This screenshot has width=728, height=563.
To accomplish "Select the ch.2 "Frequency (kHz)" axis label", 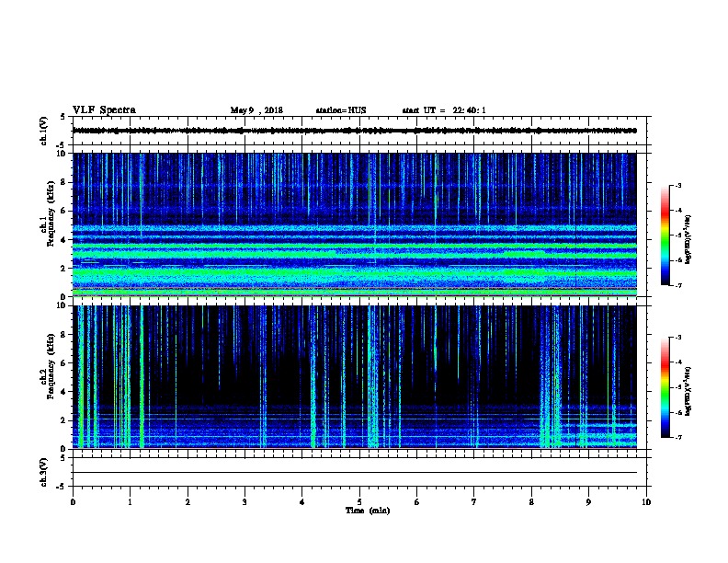I will [x=51, y=366].
